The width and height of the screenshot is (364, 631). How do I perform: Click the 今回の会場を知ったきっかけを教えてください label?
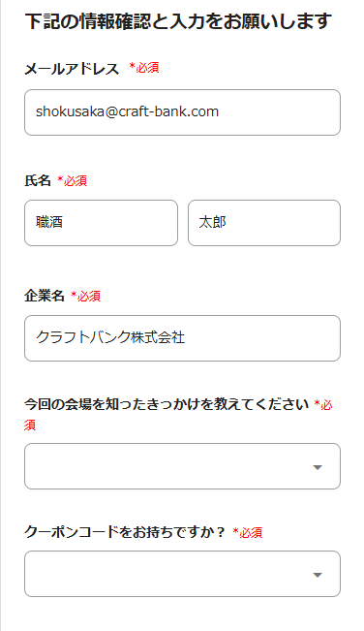click(x=167, y=404)
